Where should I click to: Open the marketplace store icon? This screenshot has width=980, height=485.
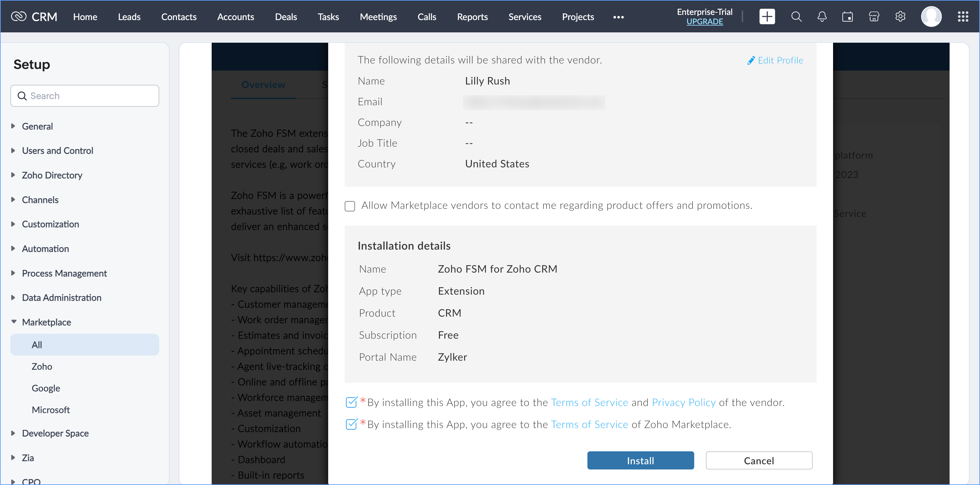tap(874, 17)
